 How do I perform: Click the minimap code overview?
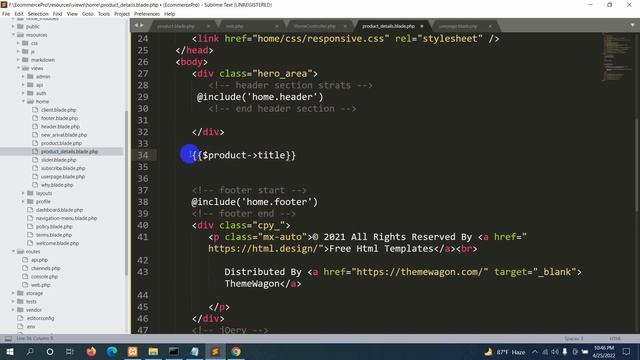click(618, 57)
